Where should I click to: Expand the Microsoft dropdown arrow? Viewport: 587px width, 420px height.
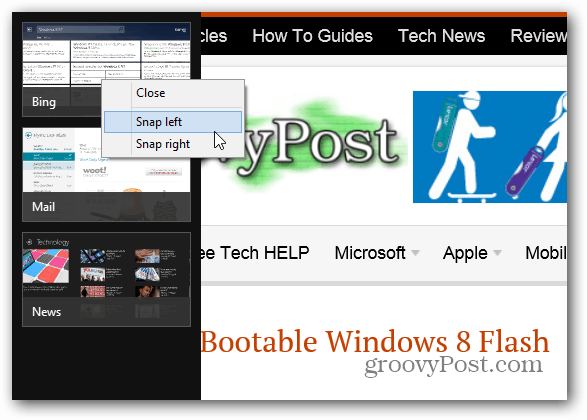tap(415, 253)
